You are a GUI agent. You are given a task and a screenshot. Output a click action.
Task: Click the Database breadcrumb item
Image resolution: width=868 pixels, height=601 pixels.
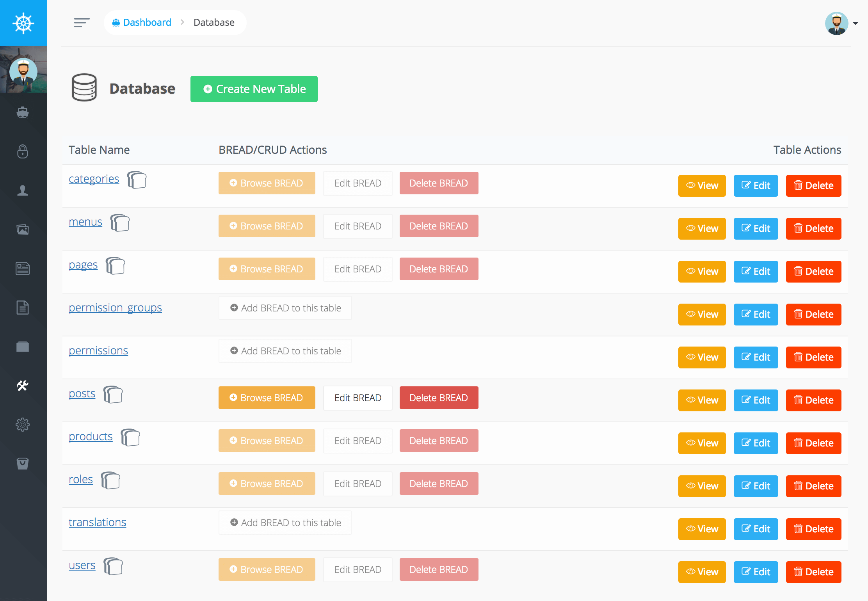pos(214,23)
